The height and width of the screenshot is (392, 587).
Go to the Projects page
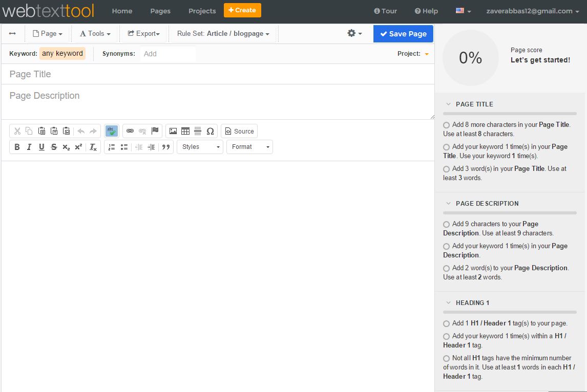coord(201,10)
